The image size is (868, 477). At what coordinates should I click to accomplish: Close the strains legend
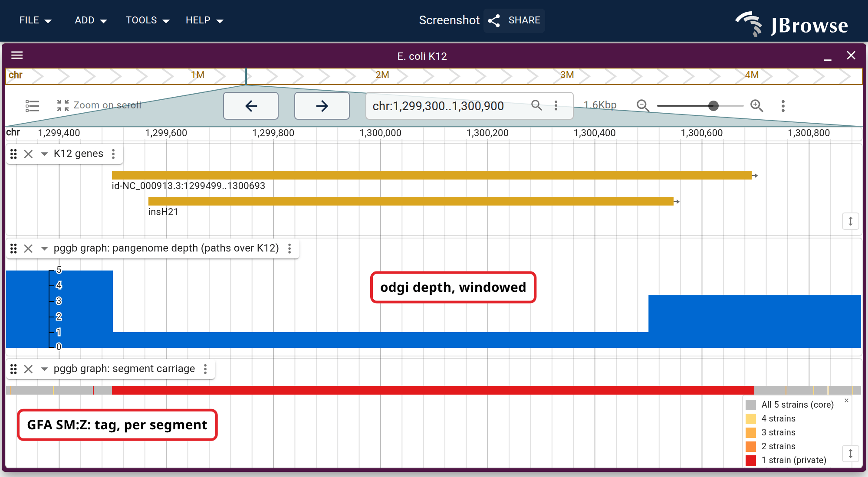click(x=846, y=400)
